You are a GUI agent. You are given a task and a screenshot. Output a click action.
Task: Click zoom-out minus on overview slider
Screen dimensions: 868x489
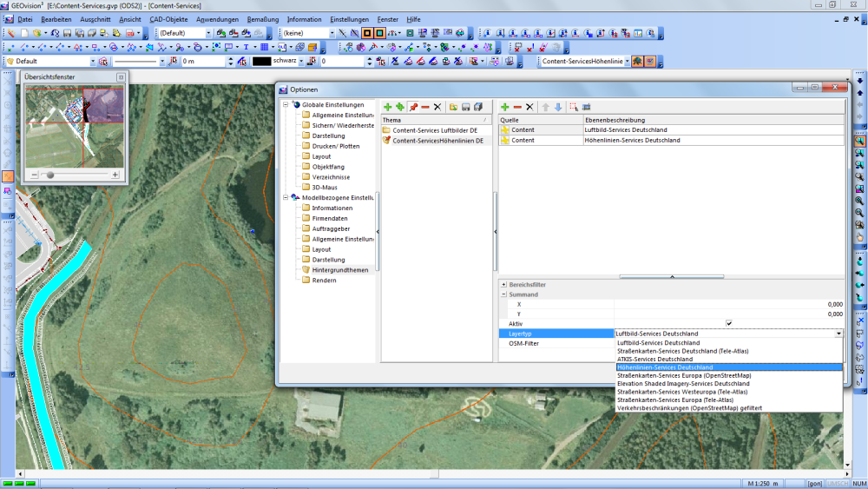click(x=35, y=175)
